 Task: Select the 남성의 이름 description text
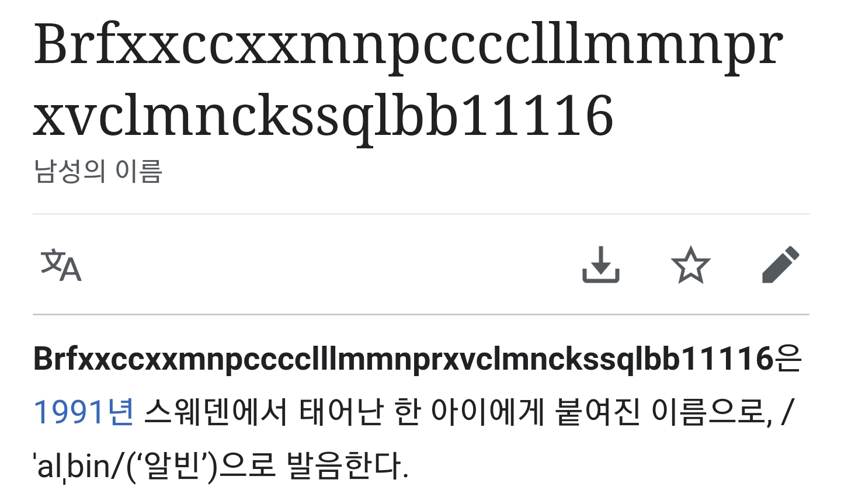pyautogui.click(x=98, y=171)
